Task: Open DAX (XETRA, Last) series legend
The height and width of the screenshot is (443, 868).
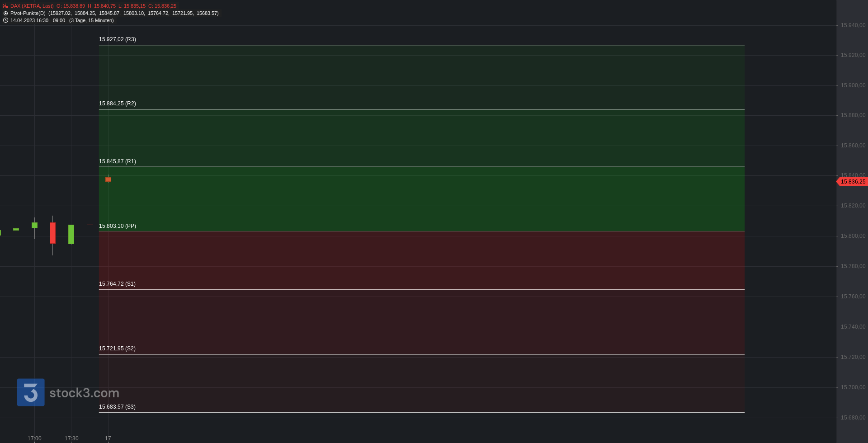Action: click(32, 6)
